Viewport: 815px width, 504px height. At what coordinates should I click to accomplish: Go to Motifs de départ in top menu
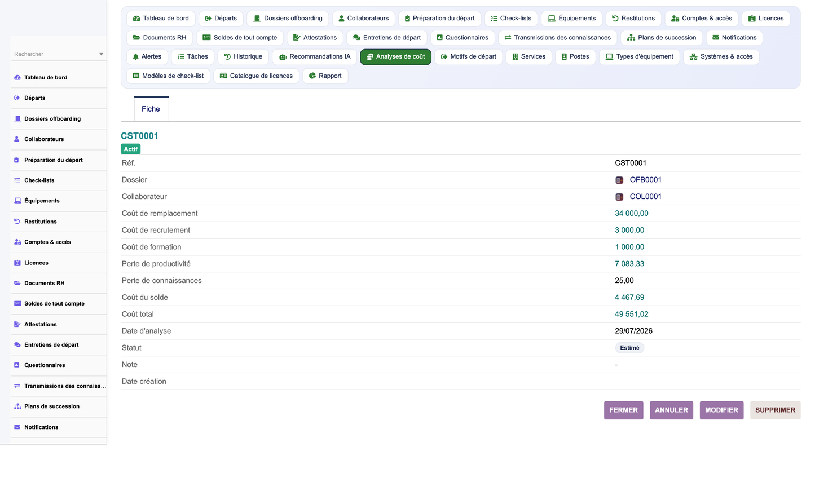coord(468,57)
